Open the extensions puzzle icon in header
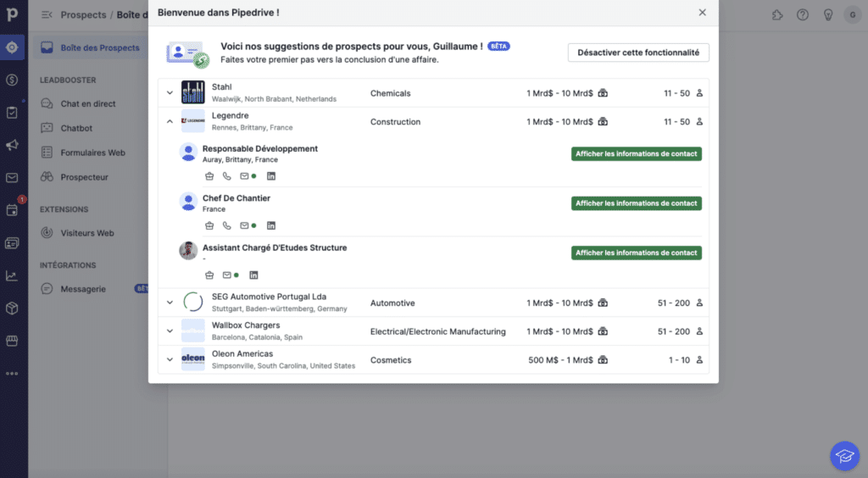 coord(777,15)
